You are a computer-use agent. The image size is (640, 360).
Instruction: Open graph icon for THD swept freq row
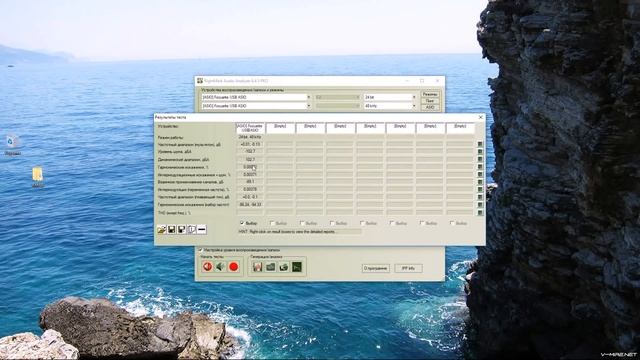[x=480, y=213]
